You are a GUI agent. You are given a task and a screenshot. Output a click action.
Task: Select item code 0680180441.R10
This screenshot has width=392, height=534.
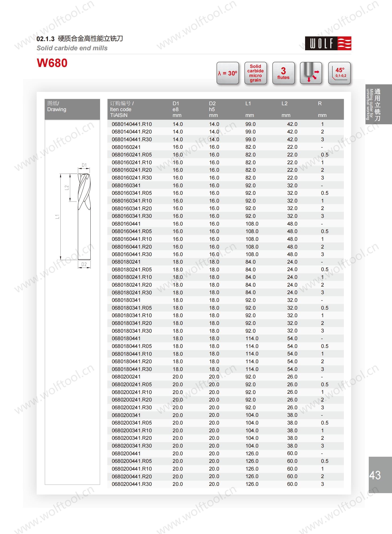[132, 354]
